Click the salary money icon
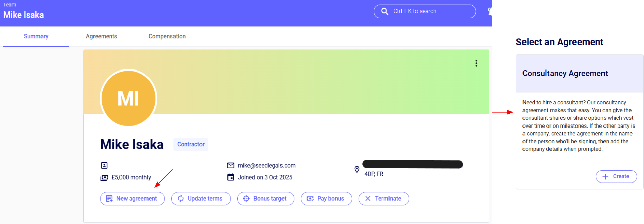644x224 pixels. pos(104,178)
